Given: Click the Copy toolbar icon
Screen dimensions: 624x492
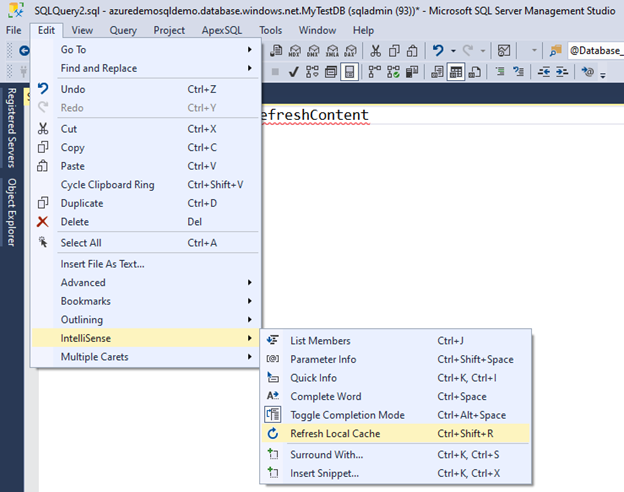Looking at the screenshot, I should [x=394, y=51].
